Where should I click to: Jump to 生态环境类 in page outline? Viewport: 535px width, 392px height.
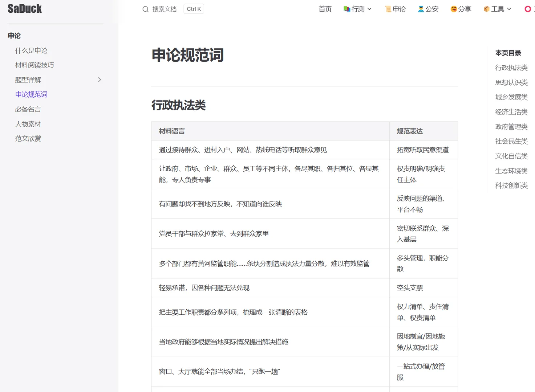[x=511, y=171]
